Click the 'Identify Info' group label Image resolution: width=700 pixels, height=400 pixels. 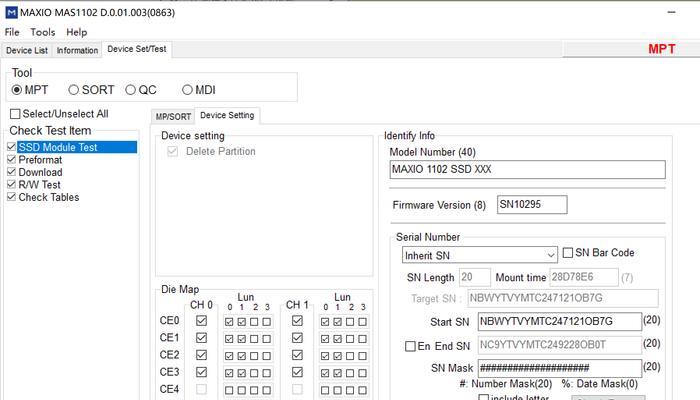(409, 136)
